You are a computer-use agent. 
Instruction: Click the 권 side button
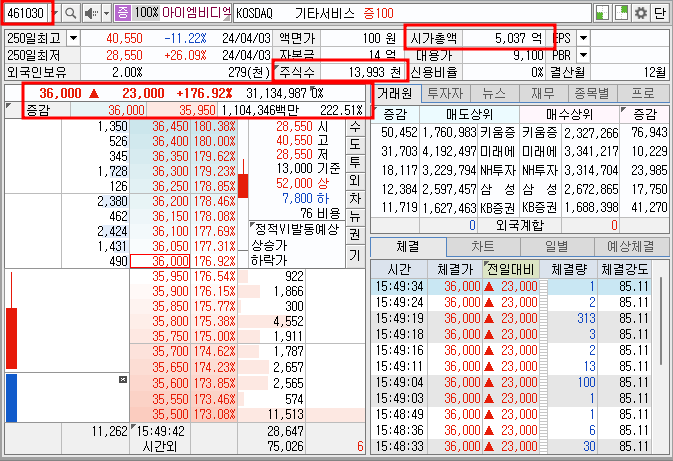point(355,234)
